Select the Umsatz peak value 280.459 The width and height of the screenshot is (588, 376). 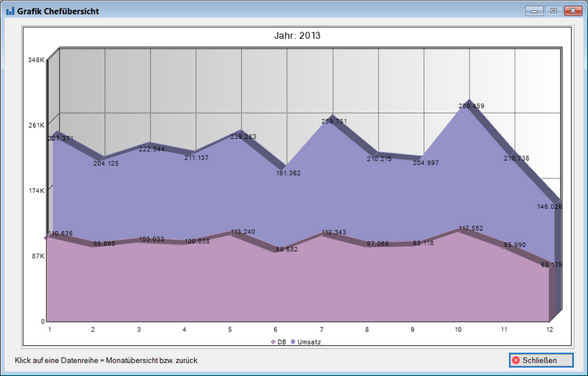pos(470,106)
